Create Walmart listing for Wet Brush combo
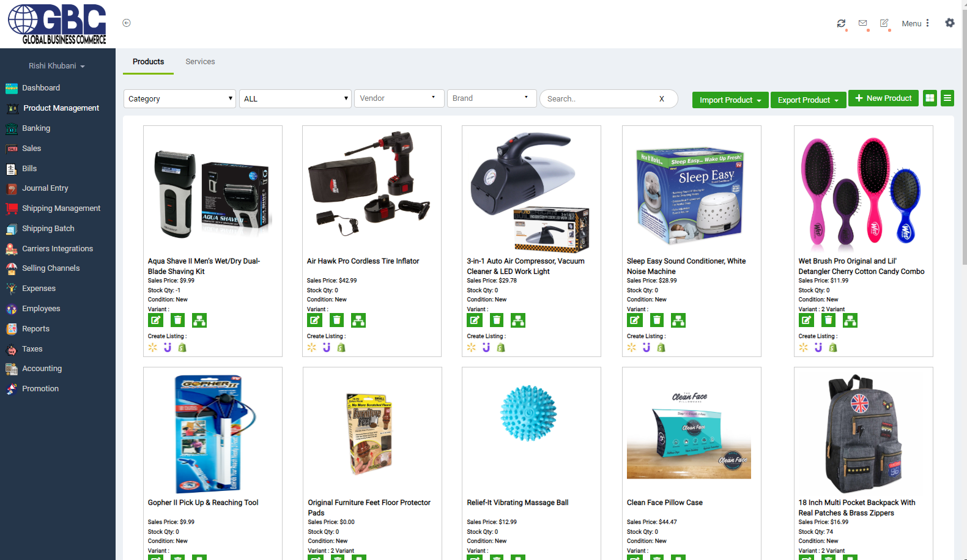 pyautogui.click(x=803, y=347)
